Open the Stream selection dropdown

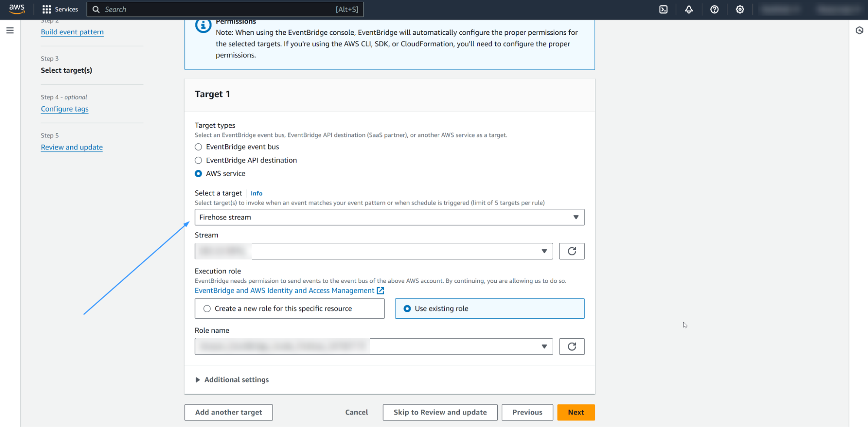click(545, 251)
